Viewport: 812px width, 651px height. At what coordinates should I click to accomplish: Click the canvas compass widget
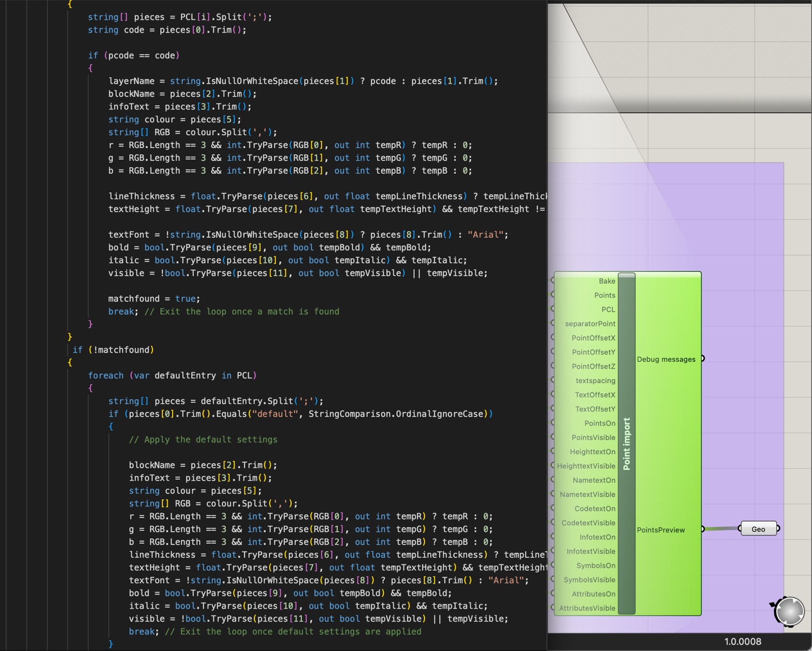(789, 612)
